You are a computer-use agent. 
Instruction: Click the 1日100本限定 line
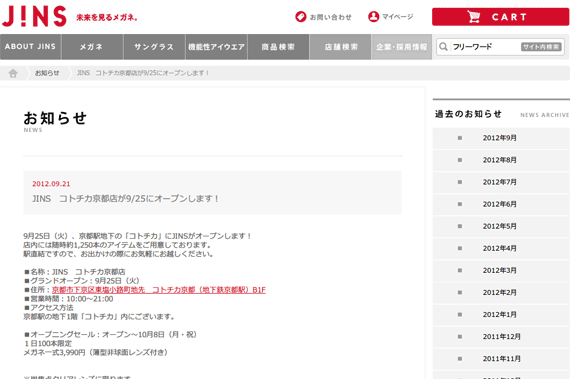click(48, 343)
